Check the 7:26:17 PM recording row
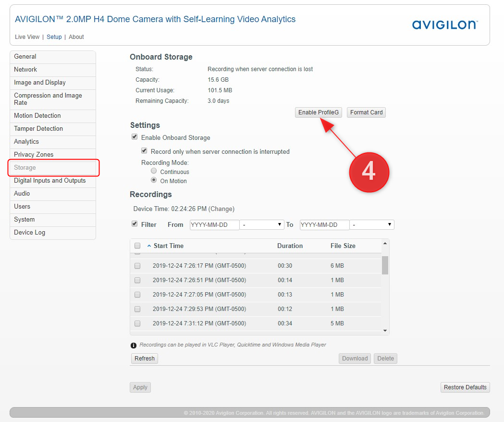Viewport: 504px width, 422px height. click(x=137, y=266)
